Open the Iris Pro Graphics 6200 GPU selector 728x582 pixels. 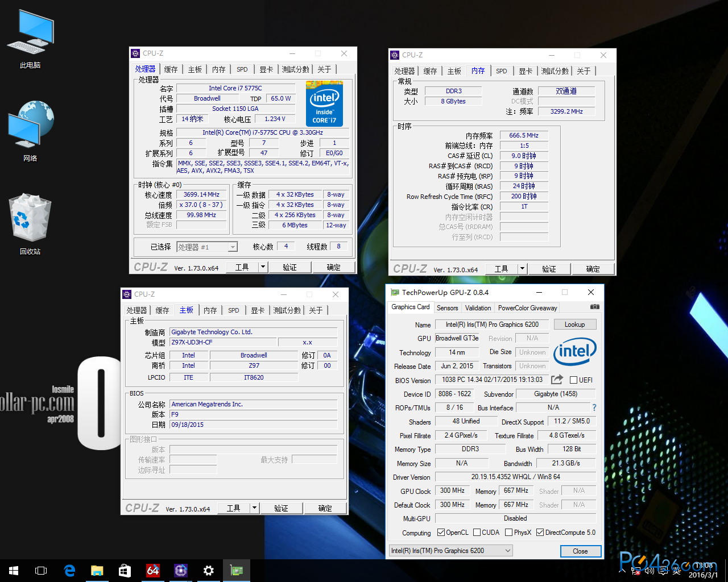[x=451, y=551]
